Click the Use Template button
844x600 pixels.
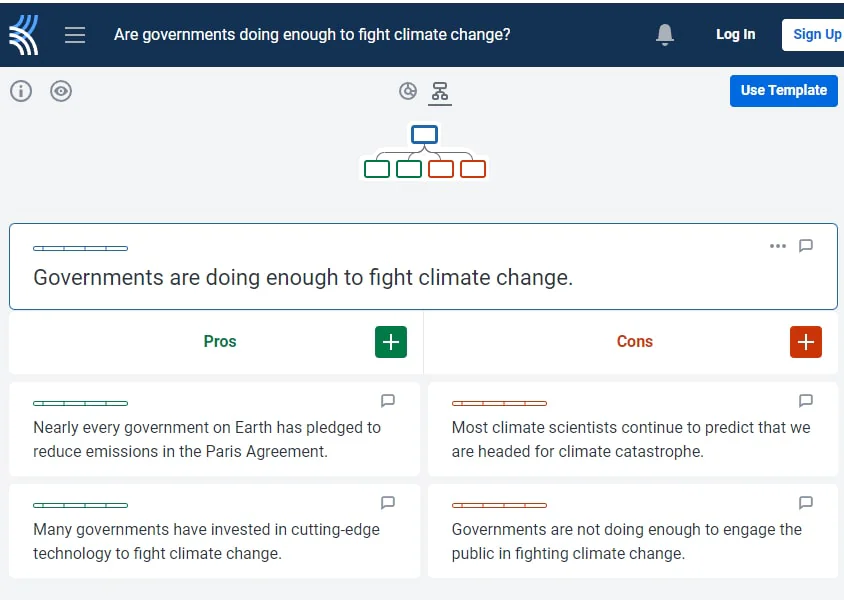tap(783, 90)
